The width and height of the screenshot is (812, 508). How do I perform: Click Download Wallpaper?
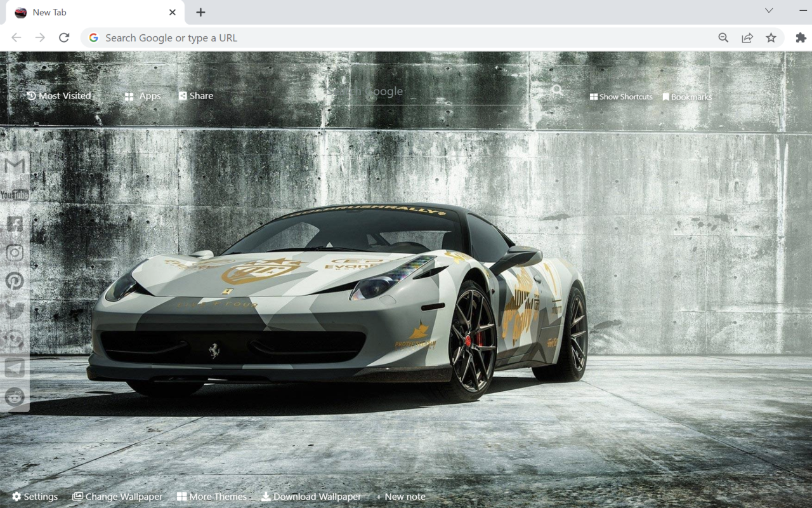click(x=311, y=497)
